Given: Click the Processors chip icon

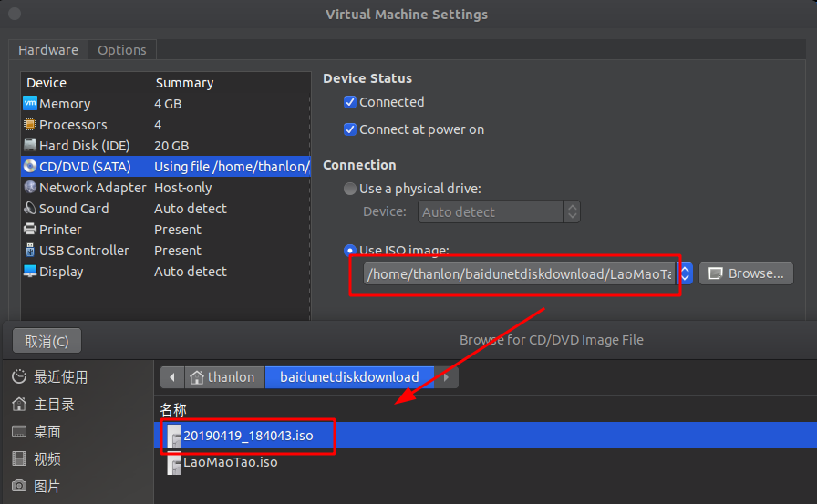Looking at the screenshot, I should click(x=30, y=124).
